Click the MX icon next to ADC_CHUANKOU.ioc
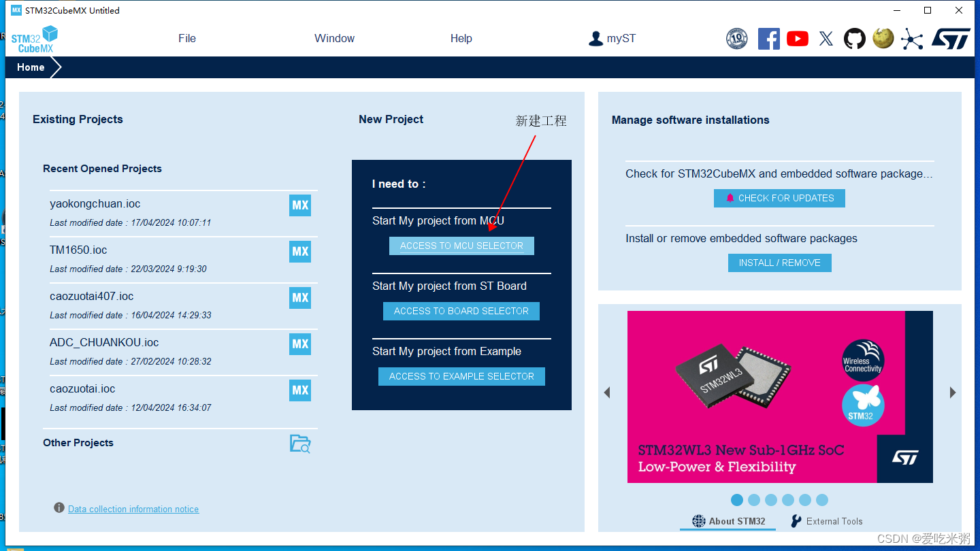This screenshot has width=980, height=551. [300, 344]
